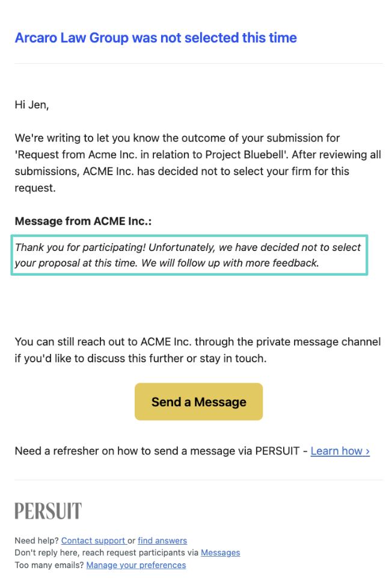Click Manage your preferences

pyautogui.click(x=136, y=565)
